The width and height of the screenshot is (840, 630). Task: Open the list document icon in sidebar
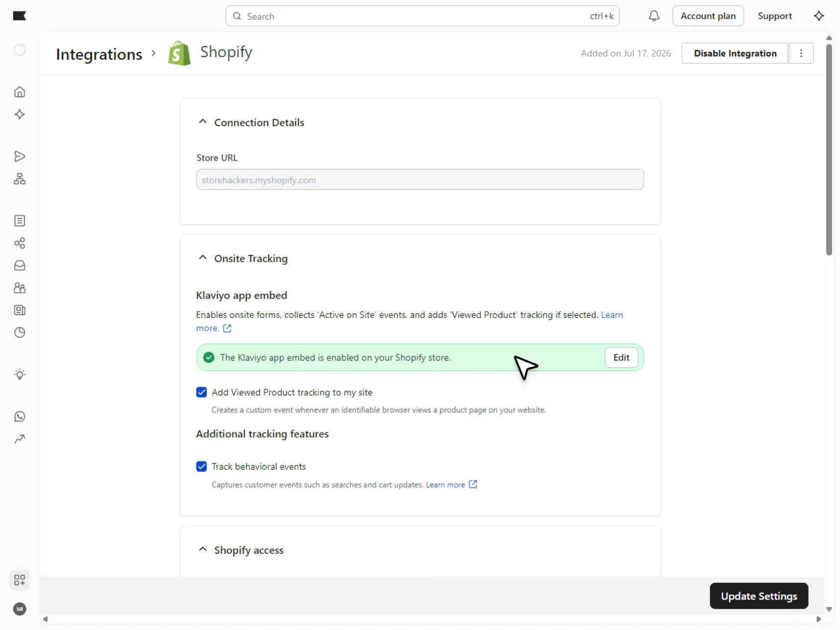19,221
